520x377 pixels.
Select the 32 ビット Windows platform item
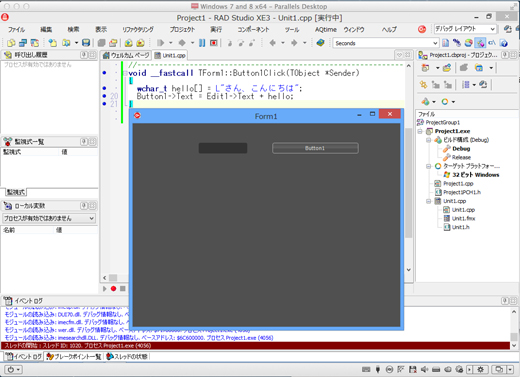pos(476,175)
